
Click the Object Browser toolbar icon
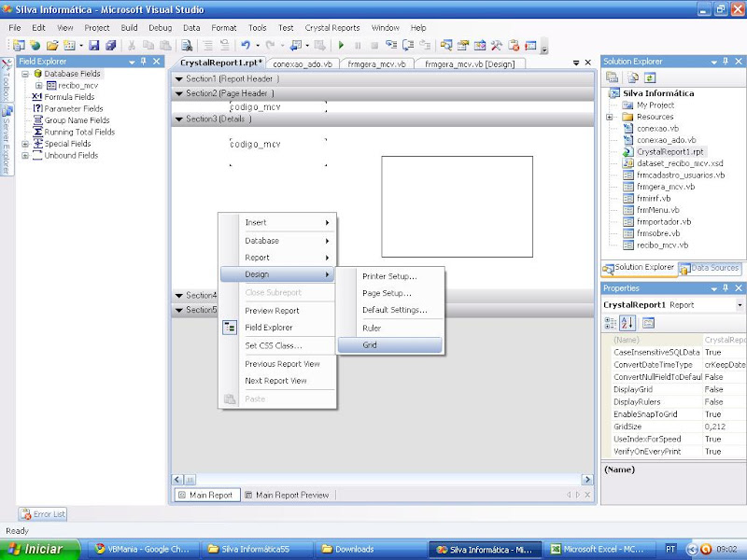[480, 45]
